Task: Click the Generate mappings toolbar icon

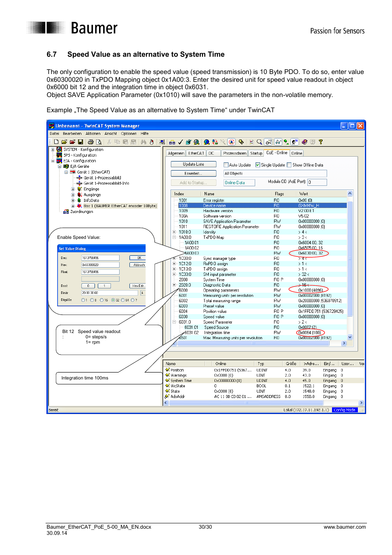Action: tap(172, 142)
